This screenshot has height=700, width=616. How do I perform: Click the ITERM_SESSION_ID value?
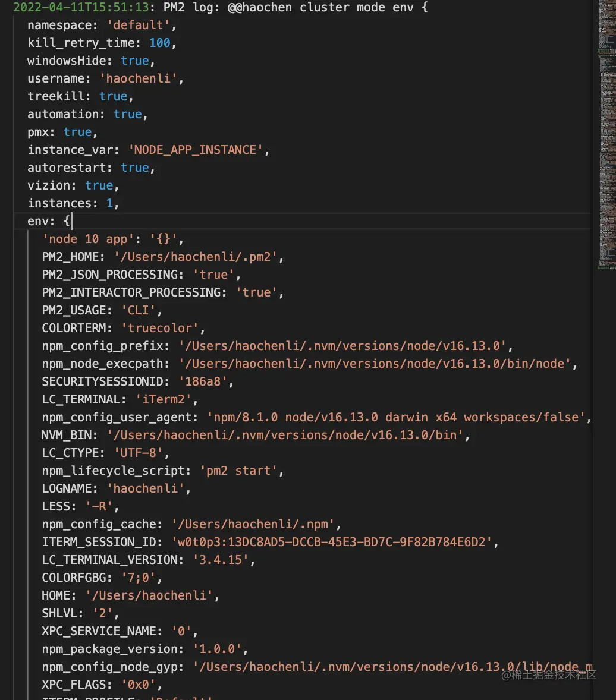pyautogui.click(x=331, y=542)
